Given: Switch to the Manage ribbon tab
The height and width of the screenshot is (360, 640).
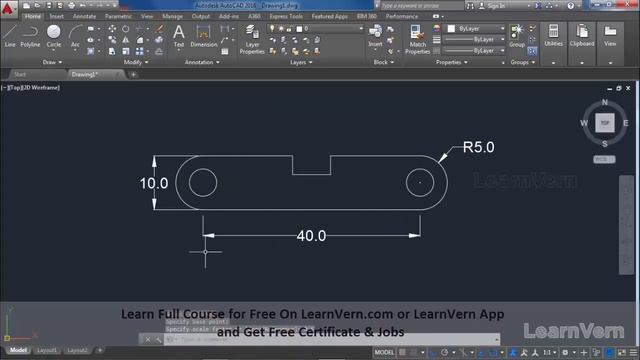Looking at the screenshot, I should point(172,16).
